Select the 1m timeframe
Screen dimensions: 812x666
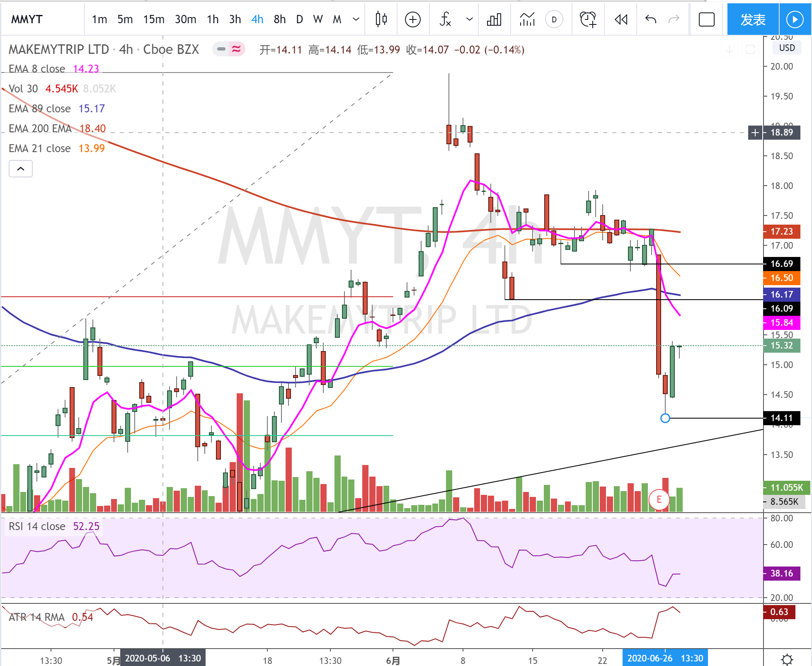pos(99,19)
